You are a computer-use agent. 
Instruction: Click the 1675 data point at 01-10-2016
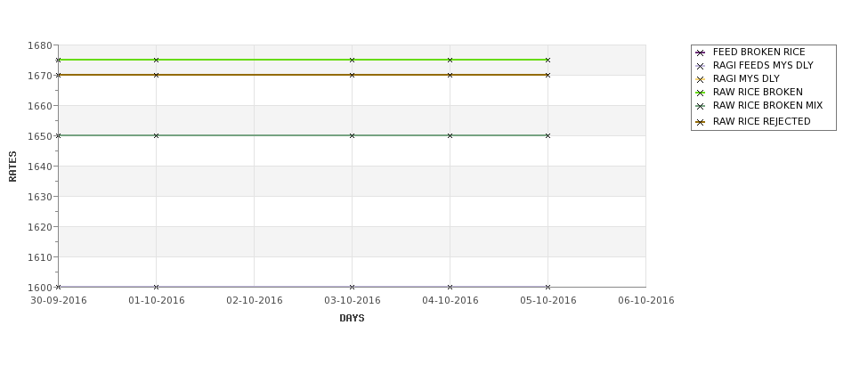coord(156,60)
